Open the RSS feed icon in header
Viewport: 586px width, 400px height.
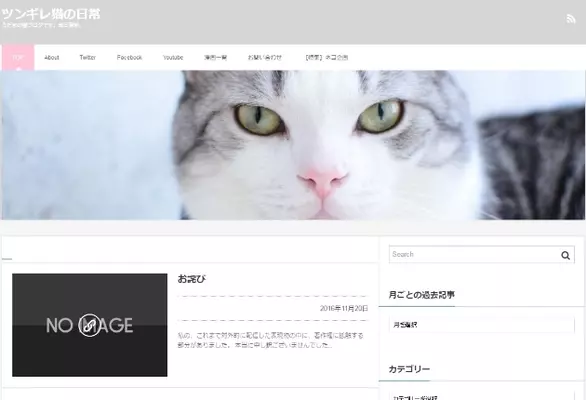click(570, 19)
